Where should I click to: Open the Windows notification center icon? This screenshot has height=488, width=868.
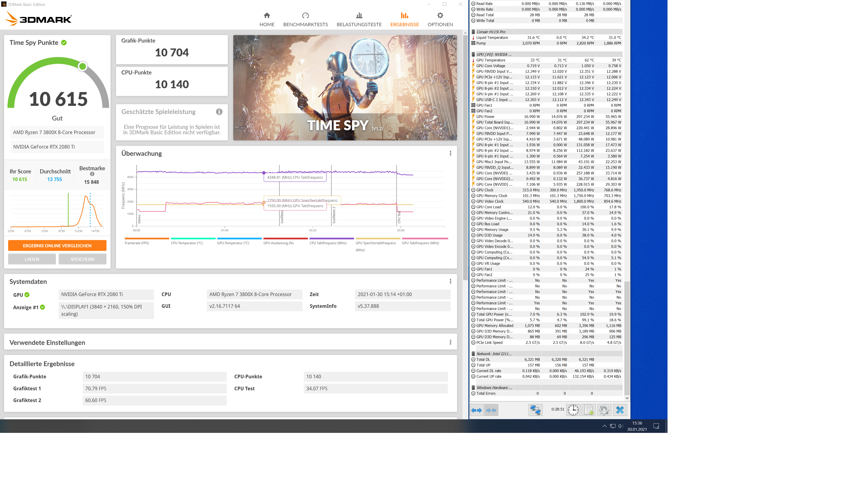pos(656,426)
